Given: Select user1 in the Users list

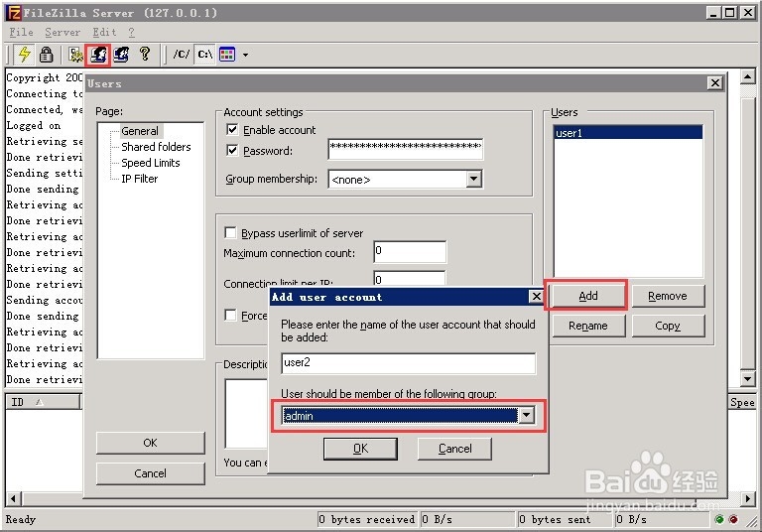Looking at the screenshot, I should point(628,133).
